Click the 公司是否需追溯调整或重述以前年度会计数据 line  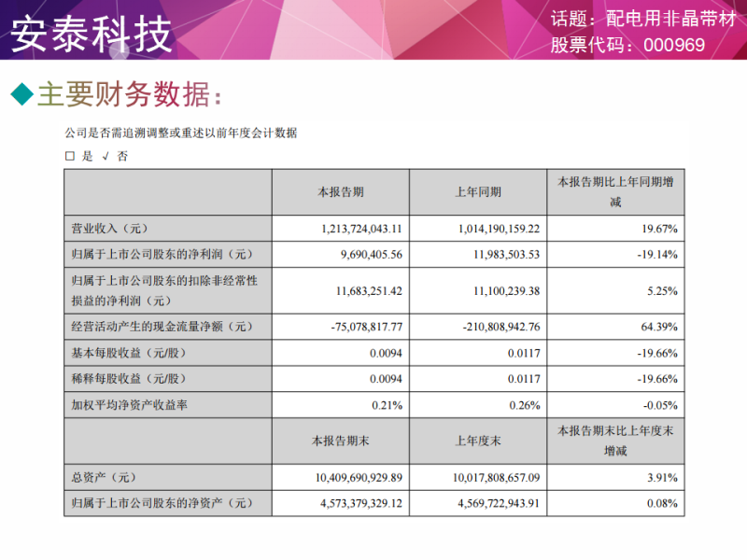tap(181, 133)
